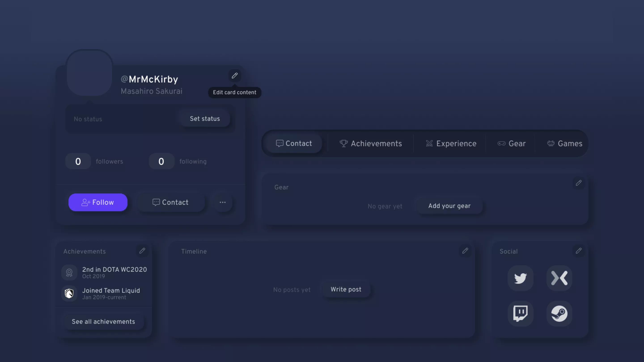Open the Steam social icon

[x=559, y=314]
